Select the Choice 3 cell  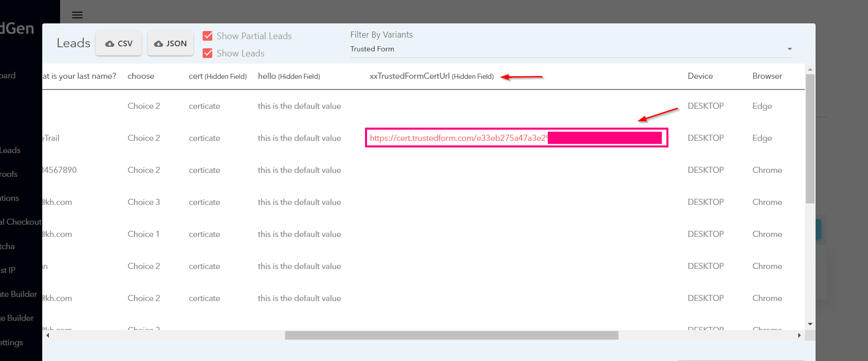coord(144,202)
